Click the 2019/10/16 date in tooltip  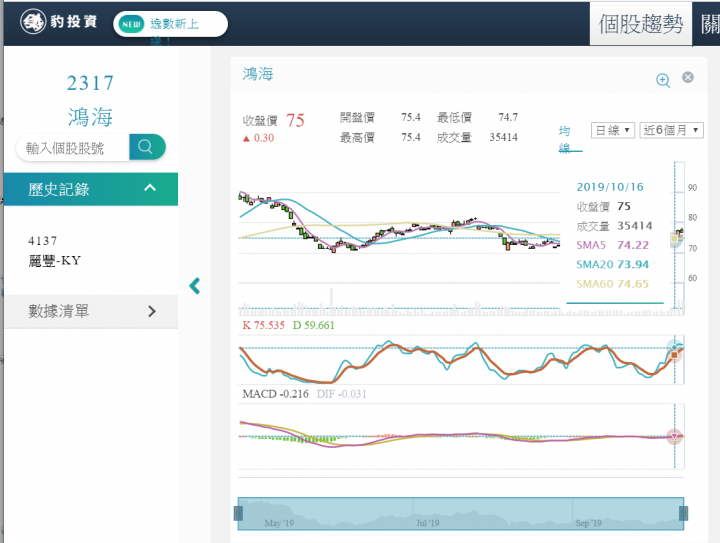coord(610,187)
